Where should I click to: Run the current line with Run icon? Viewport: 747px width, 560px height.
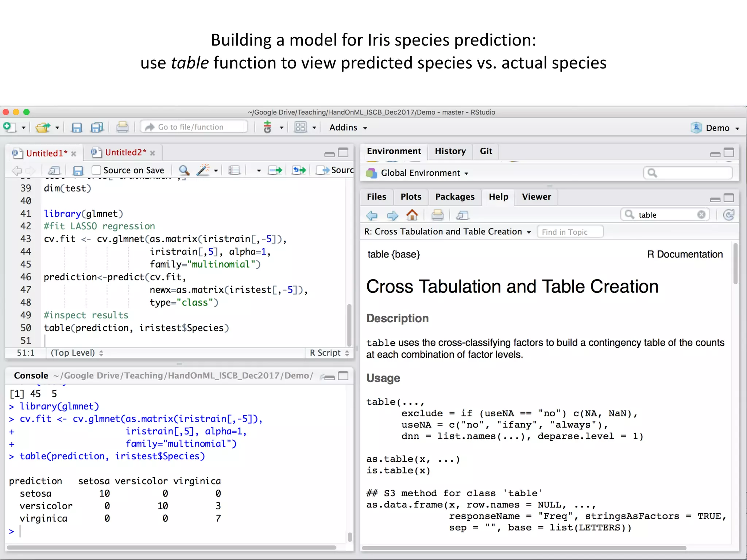pos(275,170)
